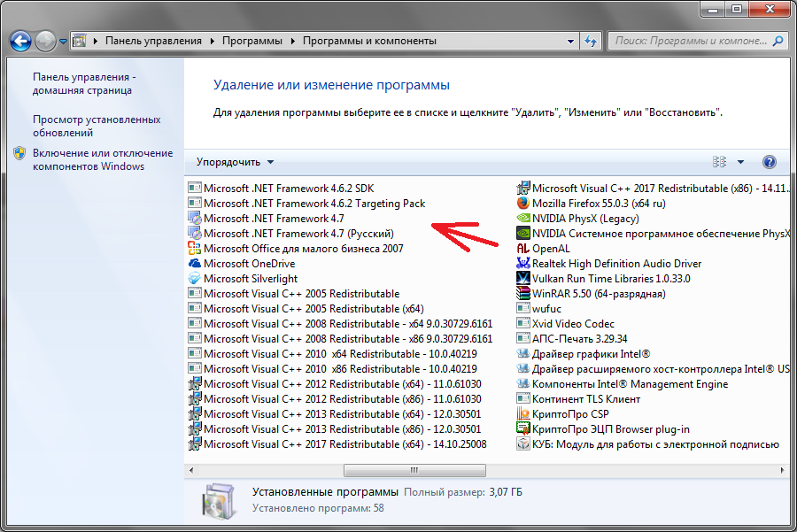Click the shield icon beside Windows components link

(19, 153)
